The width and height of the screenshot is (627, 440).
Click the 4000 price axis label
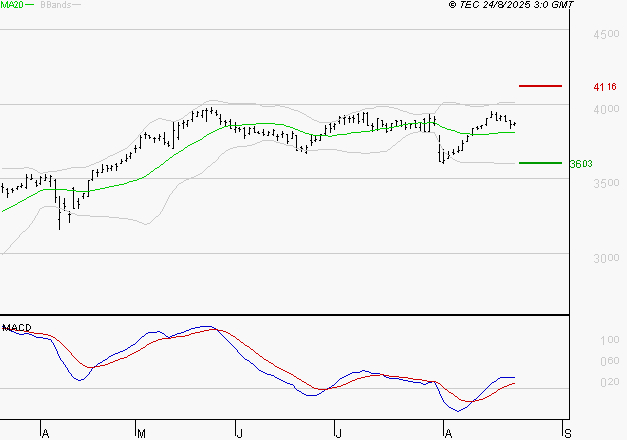tap(606, 109)
